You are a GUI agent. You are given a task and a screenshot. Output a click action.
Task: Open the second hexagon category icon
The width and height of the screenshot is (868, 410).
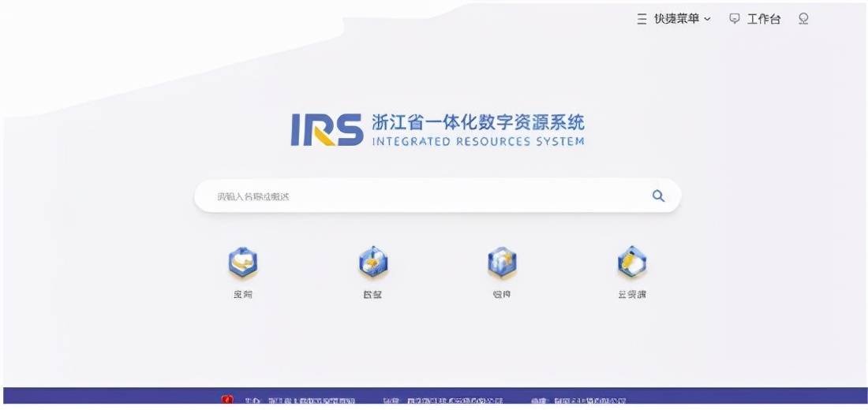click(373, 263)
